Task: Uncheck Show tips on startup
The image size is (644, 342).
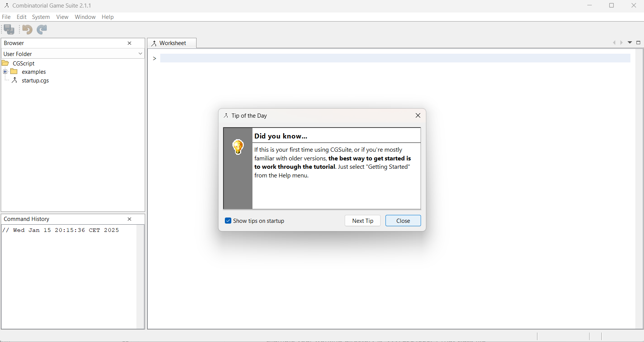Action: coord(228,221)
